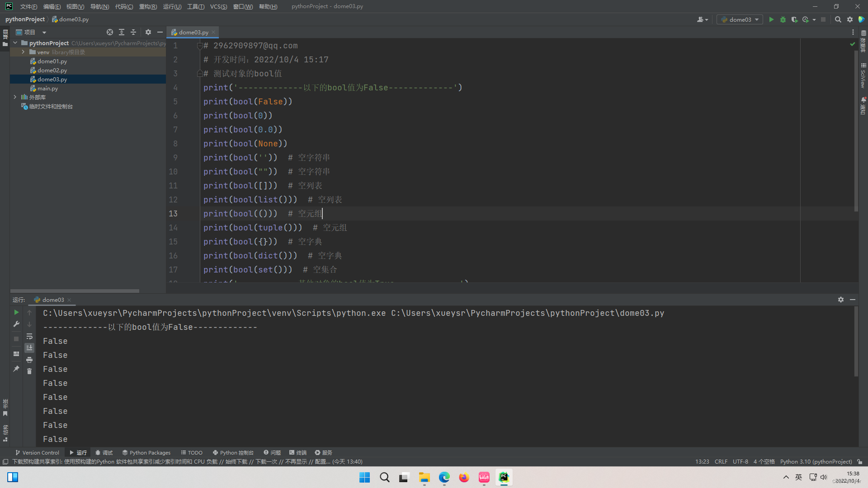The image size is (868, 488).
Task: Open the 重构(R) menu
Action: [x=148, y=6]
